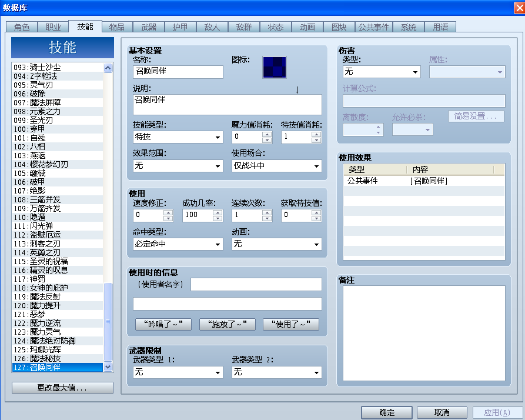This screenshot has width=525, height=420.
Task: Select skill 093:骑士沙尘 in the list
Action: 58,67
